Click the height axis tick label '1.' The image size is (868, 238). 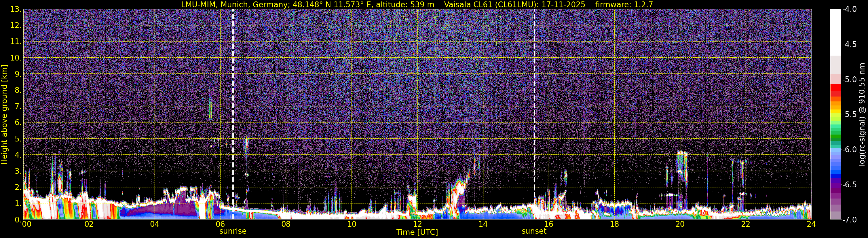click(18, 204)
